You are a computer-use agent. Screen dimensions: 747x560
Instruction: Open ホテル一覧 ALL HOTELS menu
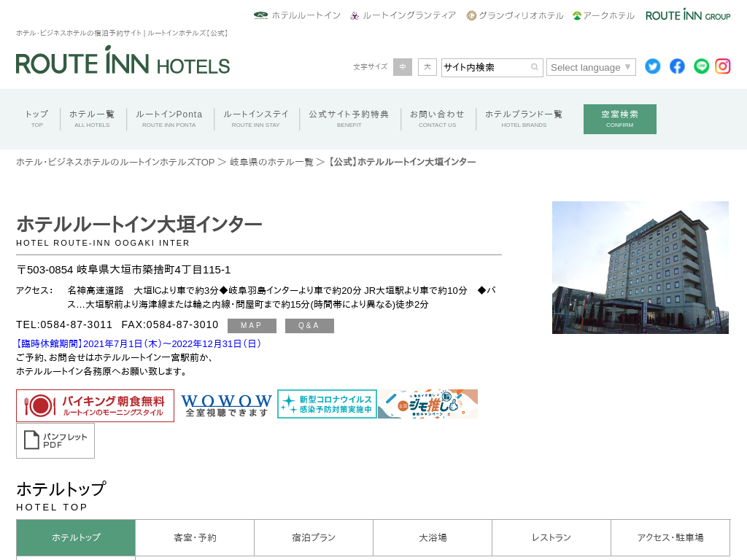click(x=92, y=119)
